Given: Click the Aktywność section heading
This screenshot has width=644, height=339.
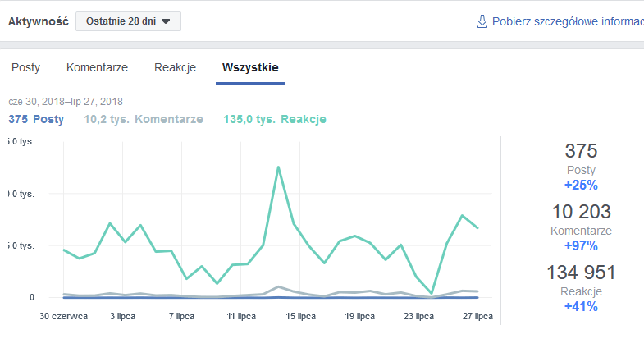Looking at the screenshot, I should coord(39,21).
